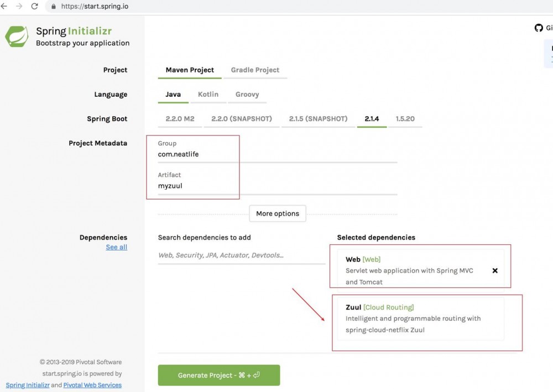553x392 pixels.
Task: Click the padlock icon in address bar
Action: click(54, 7)
